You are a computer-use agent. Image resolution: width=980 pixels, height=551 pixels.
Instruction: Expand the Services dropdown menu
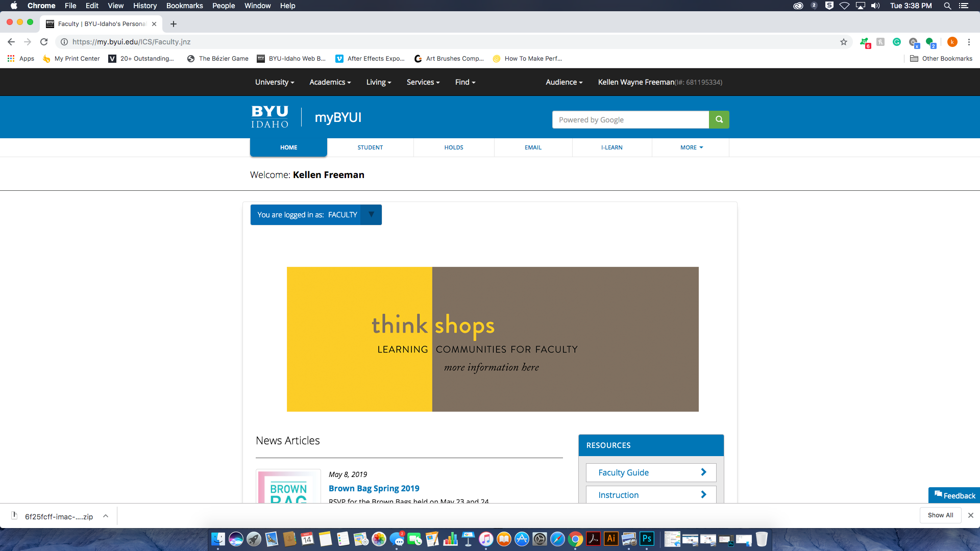[423, 82]
